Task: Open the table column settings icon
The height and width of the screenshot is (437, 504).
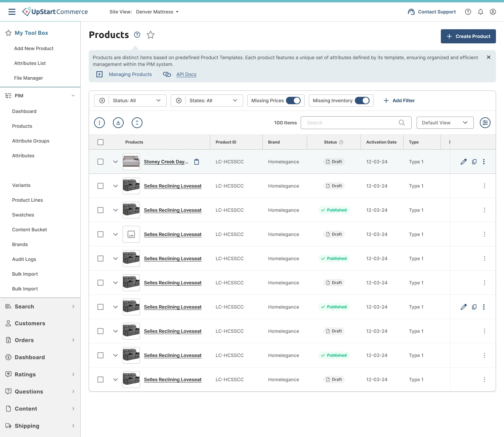Action: pyautogui.click(x=485, y=123)
